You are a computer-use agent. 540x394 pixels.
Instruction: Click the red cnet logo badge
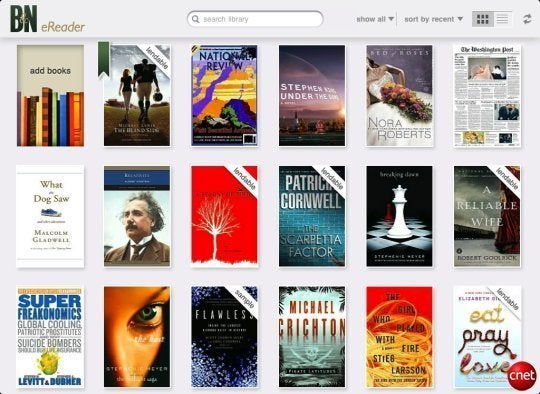pos(521,376)
